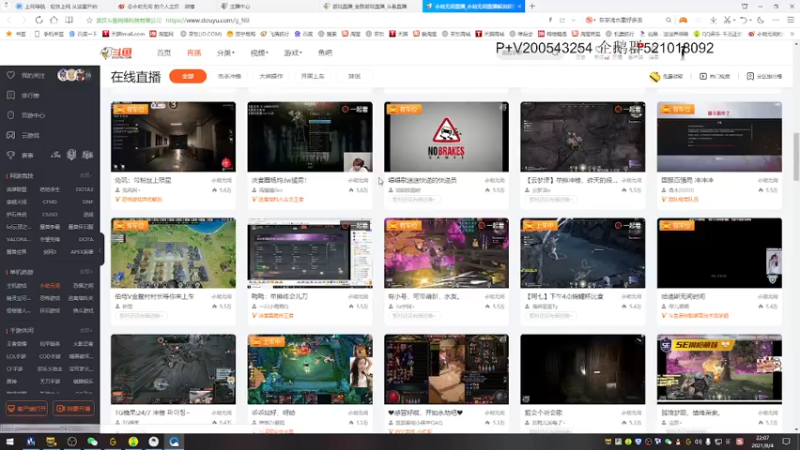Image resolution: width=800 pixels, height=450 pixels.
Task: Click the 客户端打开 button
Action: [x=27, y=409]
